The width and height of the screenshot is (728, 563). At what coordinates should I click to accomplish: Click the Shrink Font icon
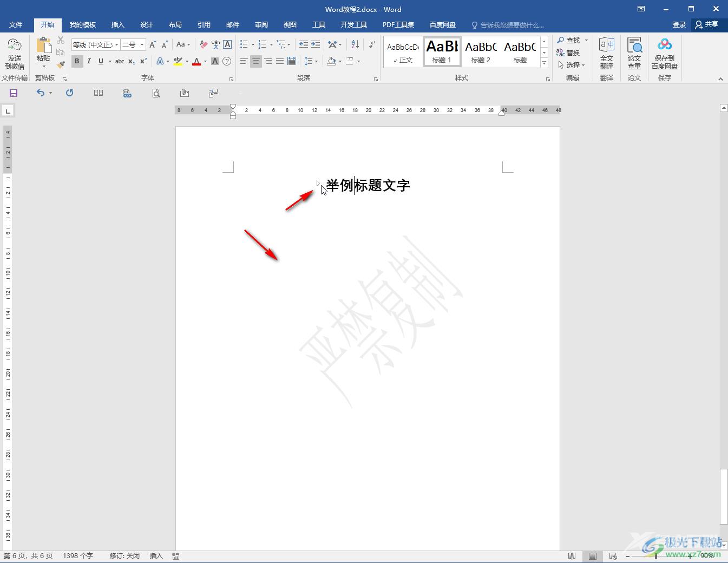click(x=165, y=44)
